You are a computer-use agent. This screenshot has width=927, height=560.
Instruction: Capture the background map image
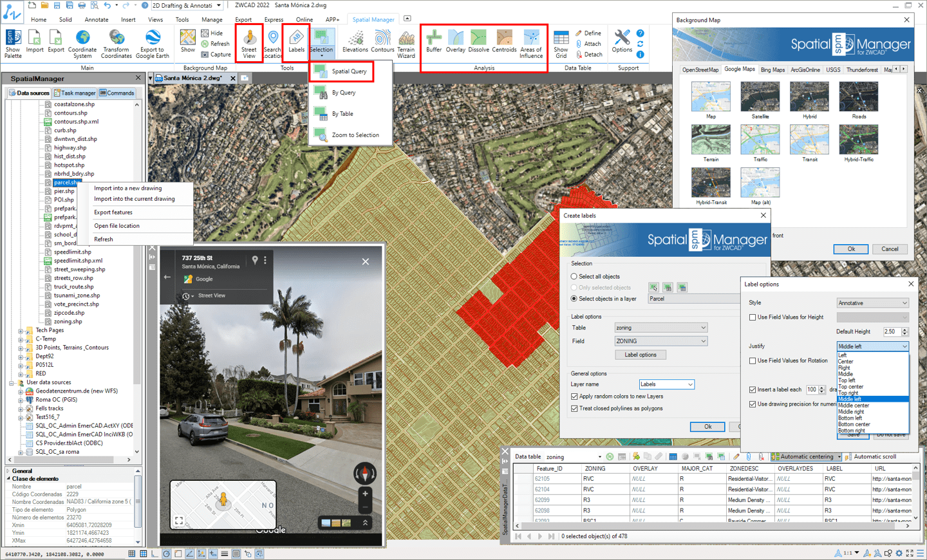coord(216,55)
